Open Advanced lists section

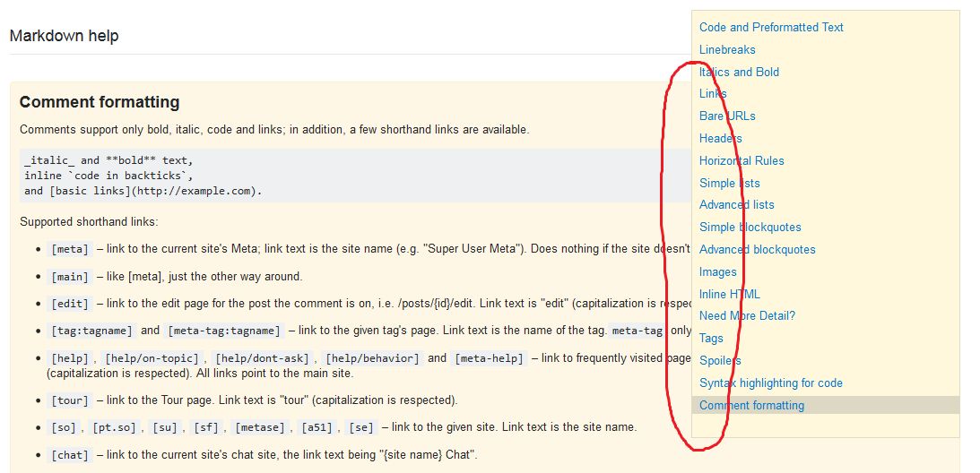pyautogui.click(x=736, y=205)
